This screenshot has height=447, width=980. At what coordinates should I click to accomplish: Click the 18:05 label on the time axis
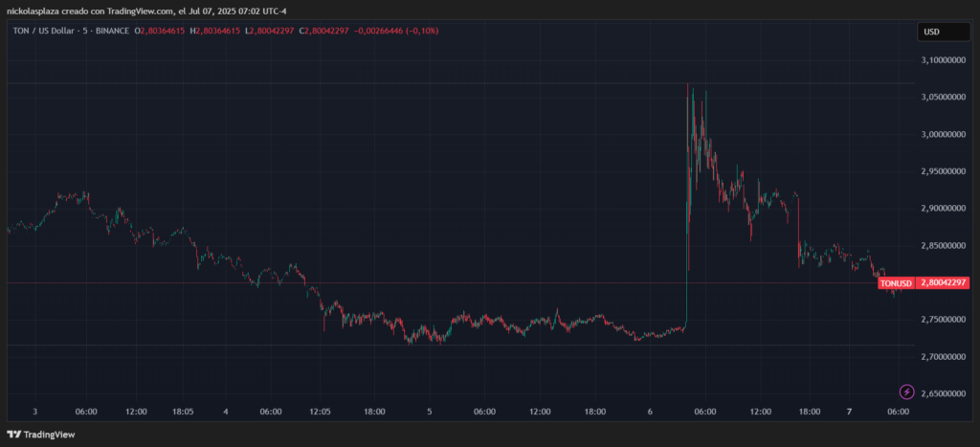(x=183, y=412)
